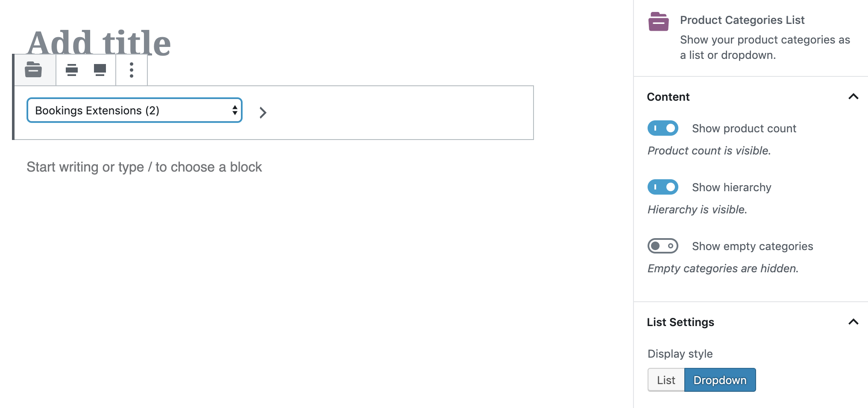Click the Add title field
The image size is (868, 408).
tap(99, 43)
